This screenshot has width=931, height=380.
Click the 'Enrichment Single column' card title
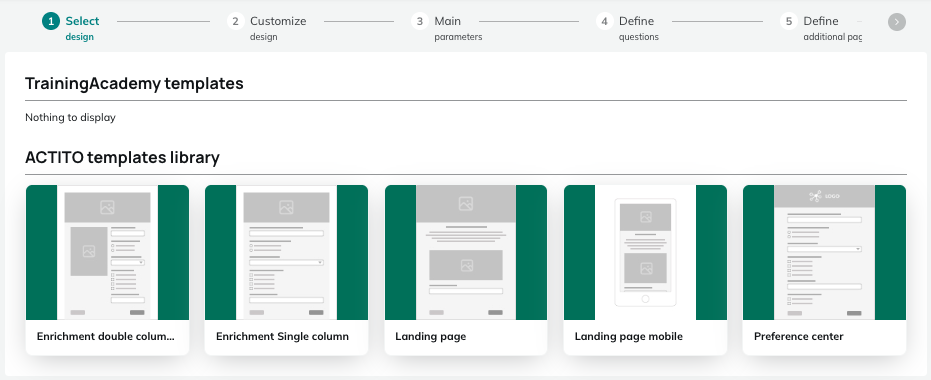[283, 337]
